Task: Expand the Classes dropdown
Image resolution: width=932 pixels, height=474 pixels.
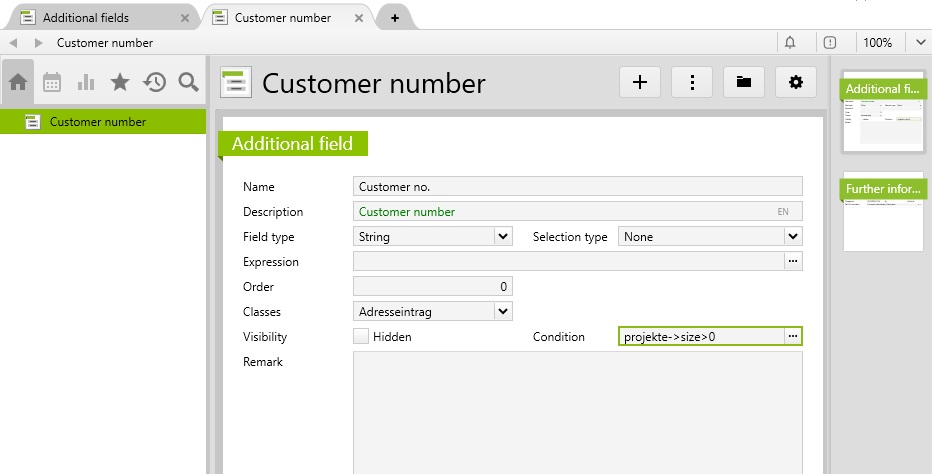Action: [502, 312]
